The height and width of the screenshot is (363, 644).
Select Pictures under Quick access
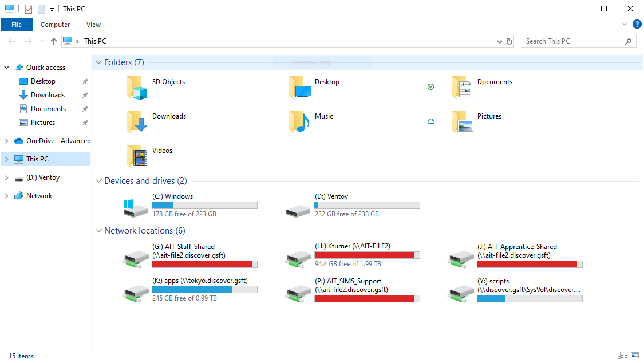point(43,123)
